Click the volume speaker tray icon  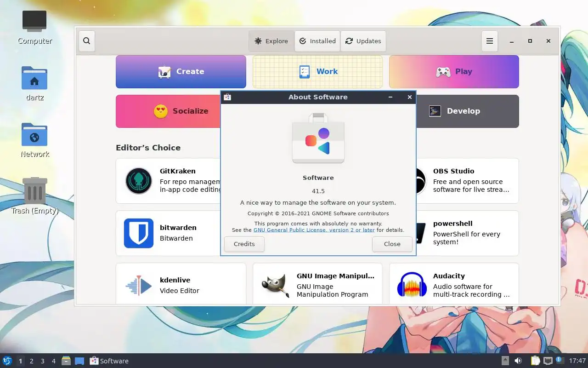[x=518, y=361]
